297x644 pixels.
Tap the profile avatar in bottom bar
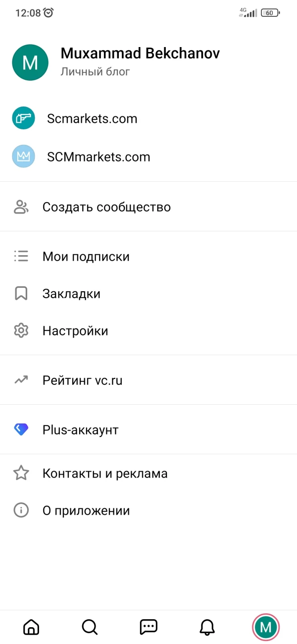266,627
